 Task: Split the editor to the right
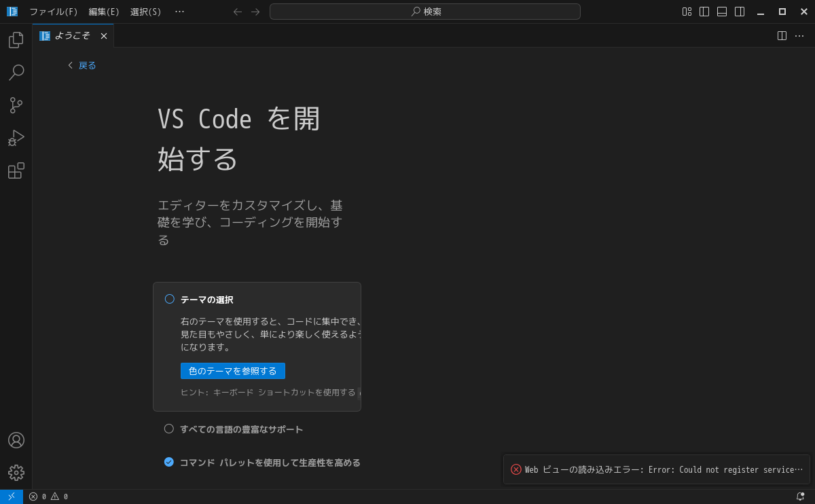(782, 36)
